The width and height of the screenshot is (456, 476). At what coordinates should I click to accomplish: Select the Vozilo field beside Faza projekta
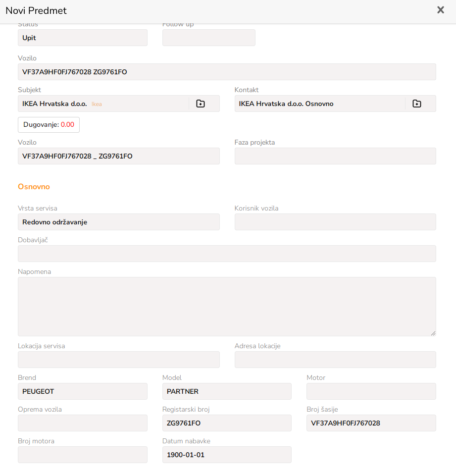119,156
